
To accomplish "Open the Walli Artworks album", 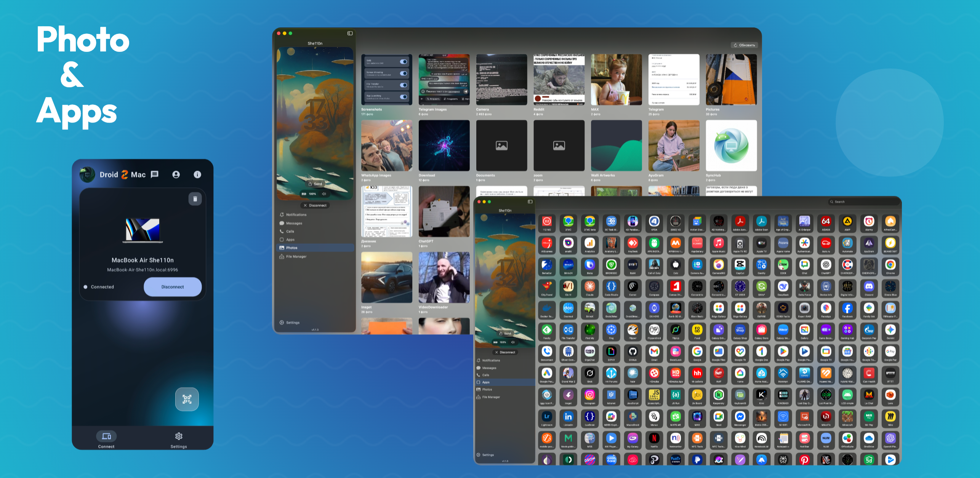I will tap(617, 145).
